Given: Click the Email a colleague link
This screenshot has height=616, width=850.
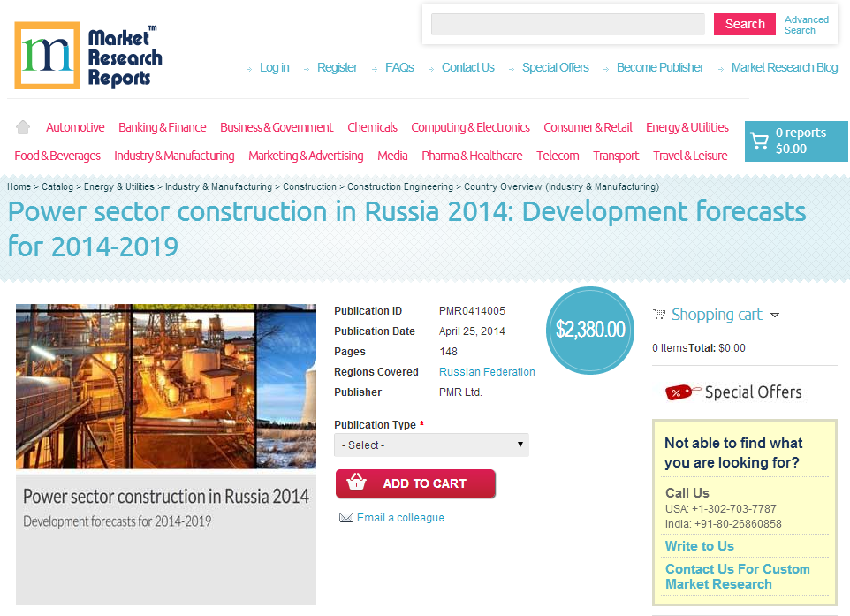Looking at the screenshot, I should pos(400,518).
